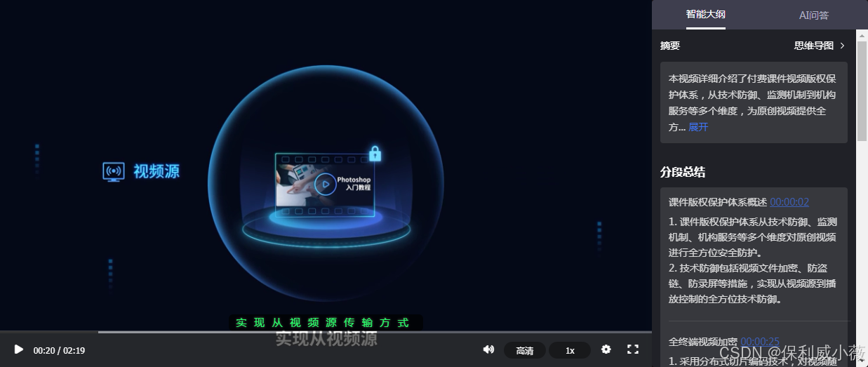The width and height of the screenshot is (868, 367).
Task: Switch to the 智能大纲 tab
Action: point(706,15)
